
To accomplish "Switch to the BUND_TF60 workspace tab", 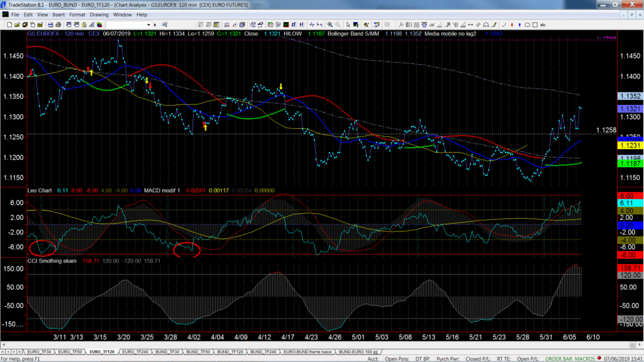I will [198, 352].
